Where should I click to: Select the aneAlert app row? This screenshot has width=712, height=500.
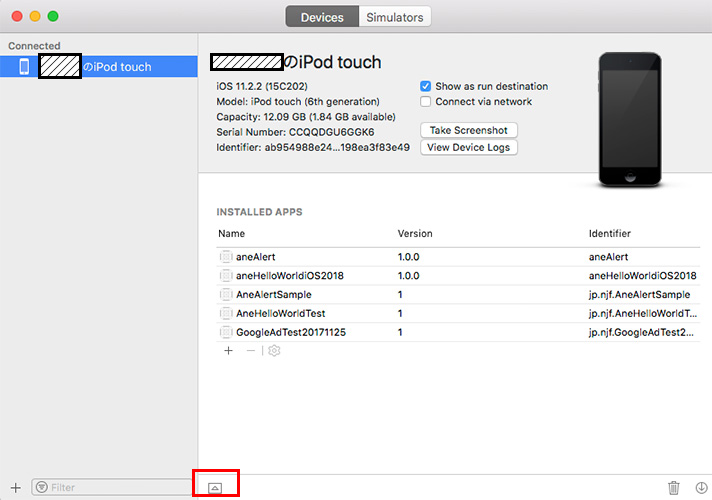point(458,257)
